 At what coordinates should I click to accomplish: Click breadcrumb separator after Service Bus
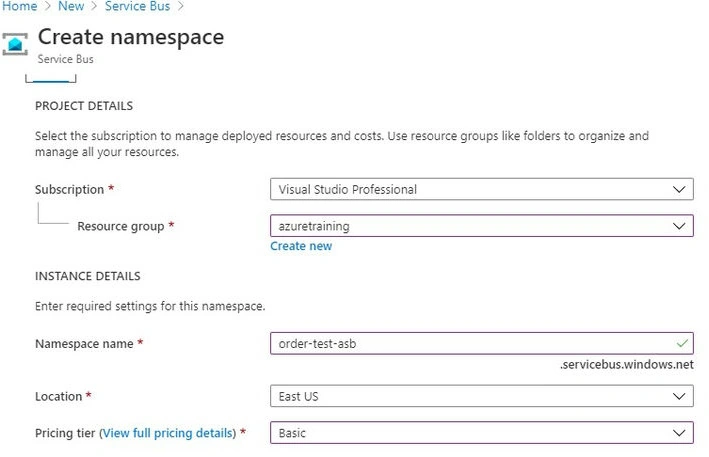[x=180, y=6]
